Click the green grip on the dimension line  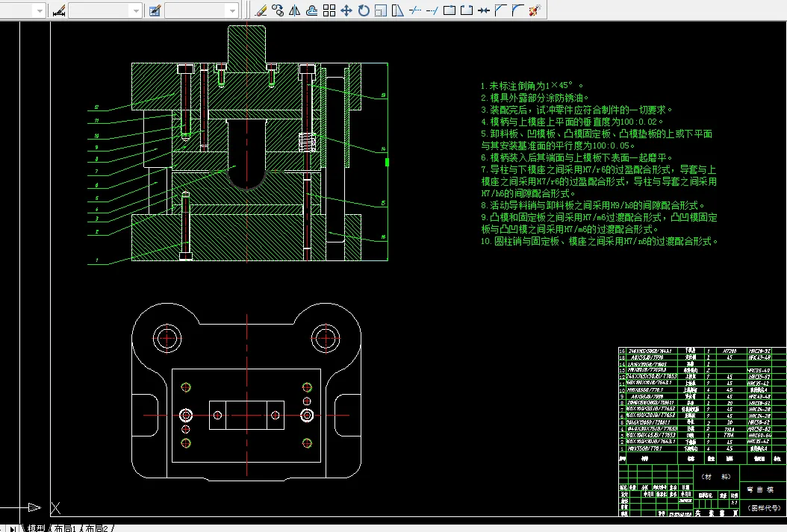coord(387,161)
